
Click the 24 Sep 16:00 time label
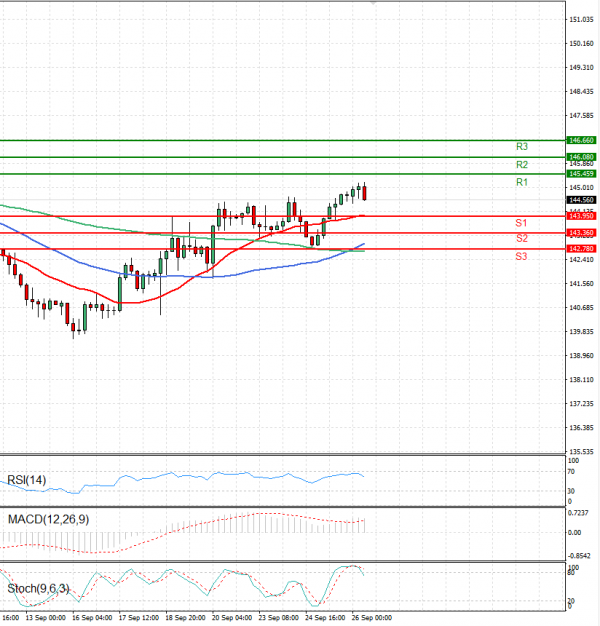tap(325, 618)
